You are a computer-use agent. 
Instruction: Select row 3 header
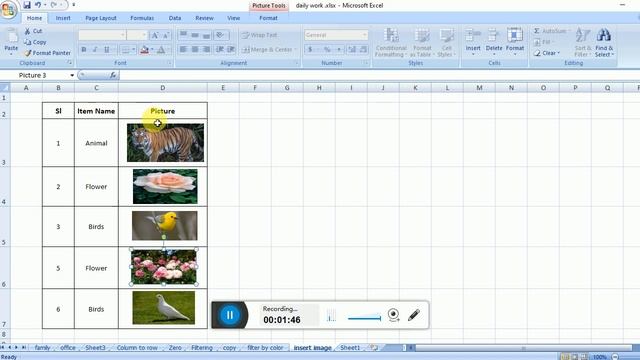[4, 143]
